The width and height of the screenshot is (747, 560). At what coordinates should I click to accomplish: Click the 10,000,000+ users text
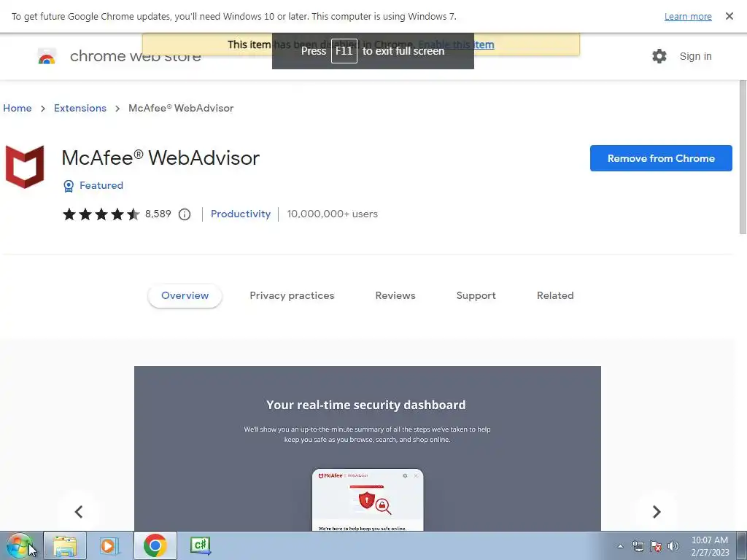point(332,214)
